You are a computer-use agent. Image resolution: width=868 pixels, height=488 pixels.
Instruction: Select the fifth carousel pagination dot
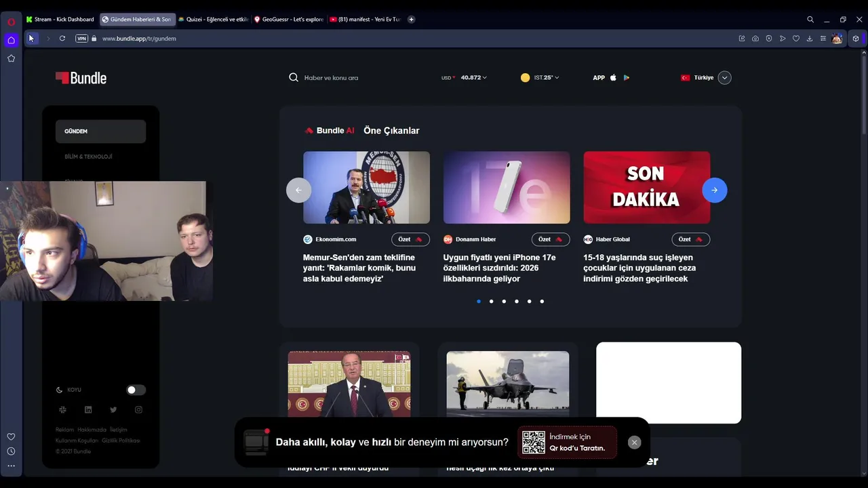[x=530, y=302]
